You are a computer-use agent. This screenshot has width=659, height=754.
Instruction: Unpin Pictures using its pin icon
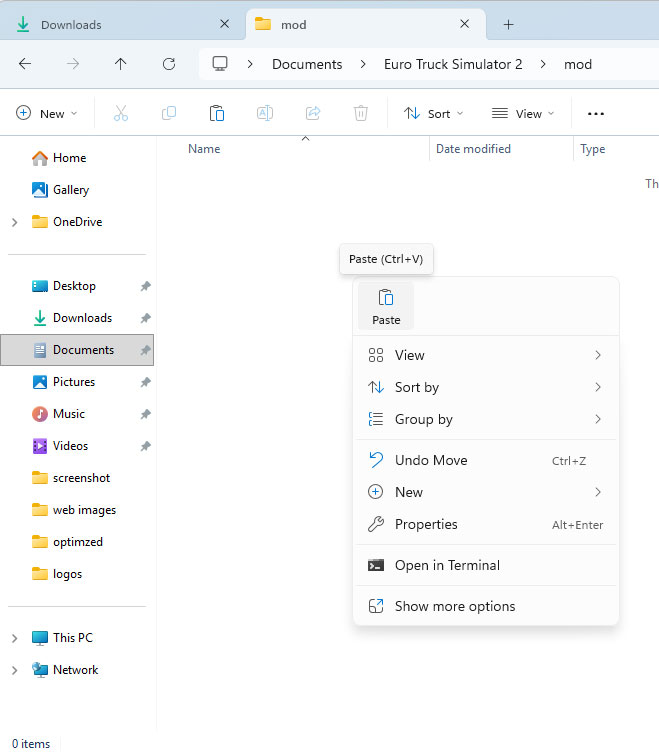click(x=145, y=382)
